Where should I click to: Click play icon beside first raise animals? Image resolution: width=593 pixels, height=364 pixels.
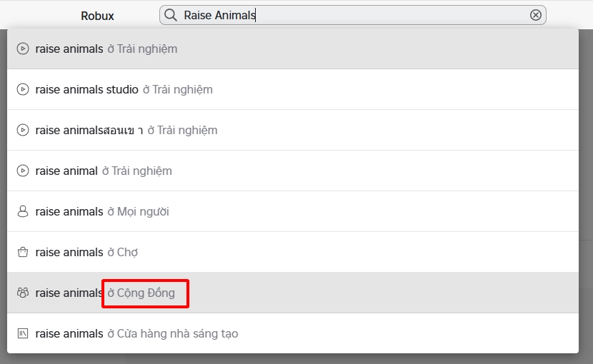tap(23, 49)
